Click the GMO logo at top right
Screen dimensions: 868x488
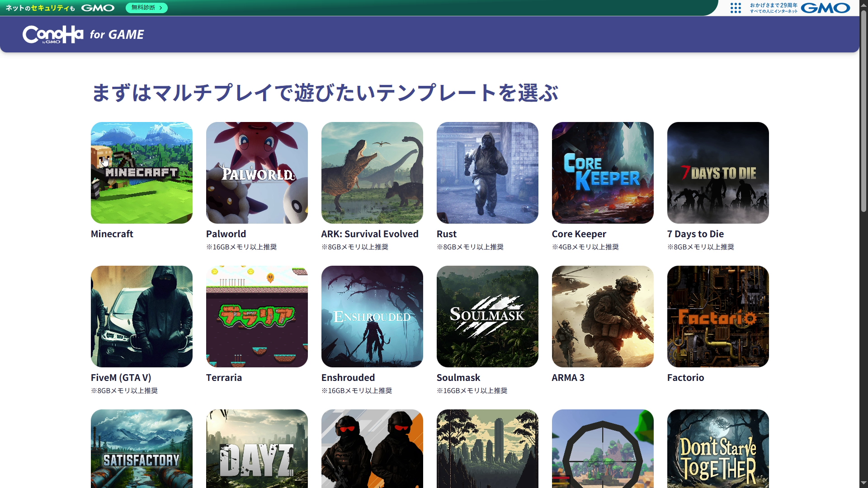tap(825, 8)
